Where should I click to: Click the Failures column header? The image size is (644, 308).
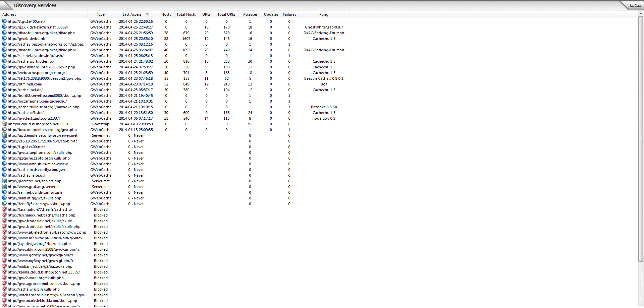pyautogui.click(x=289, y=14)
